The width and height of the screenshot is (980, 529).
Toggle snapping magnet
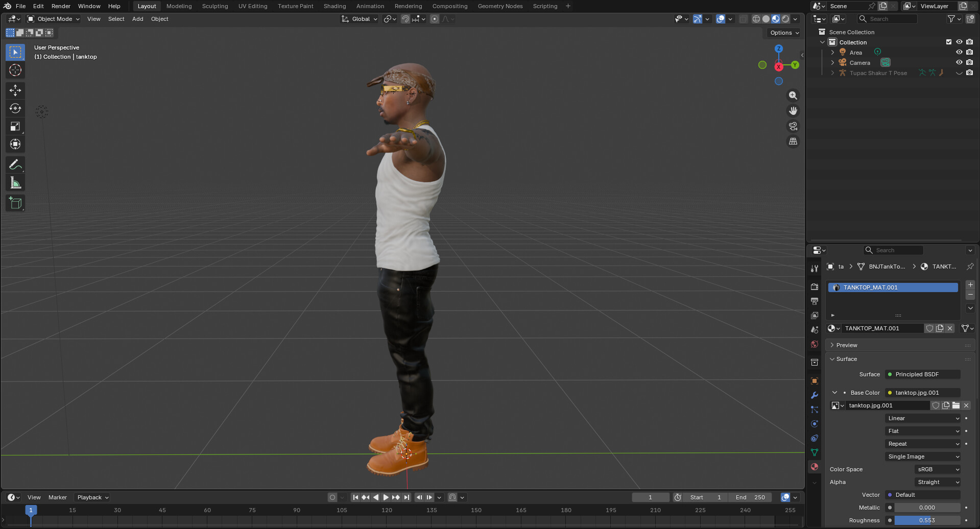405,19
